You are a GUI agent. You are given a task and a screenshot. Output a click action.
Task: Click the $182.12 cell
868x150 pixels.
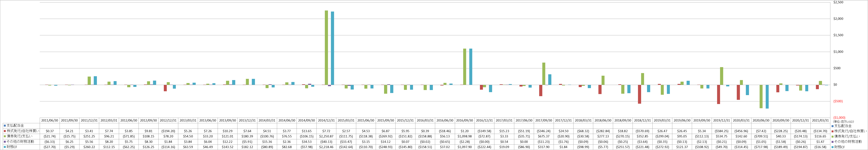[247, 147]
